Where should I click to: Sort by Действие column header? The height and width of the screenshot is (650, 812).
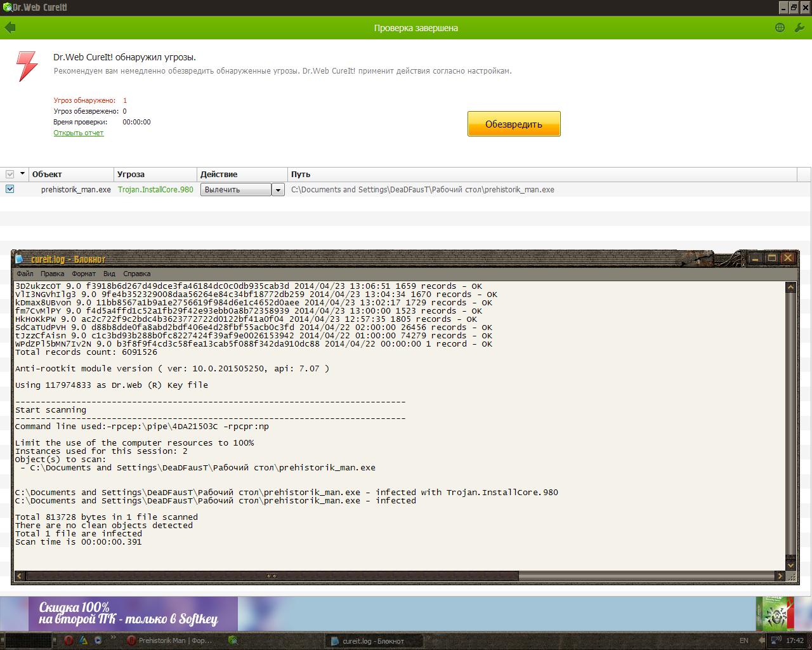click(242, 174)
